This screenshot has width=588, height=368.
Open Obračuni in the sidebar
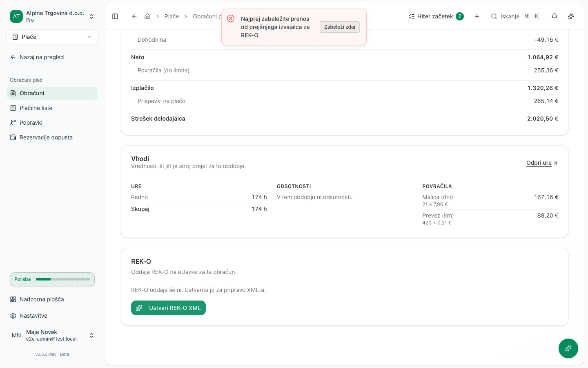[x=52, y=93]
